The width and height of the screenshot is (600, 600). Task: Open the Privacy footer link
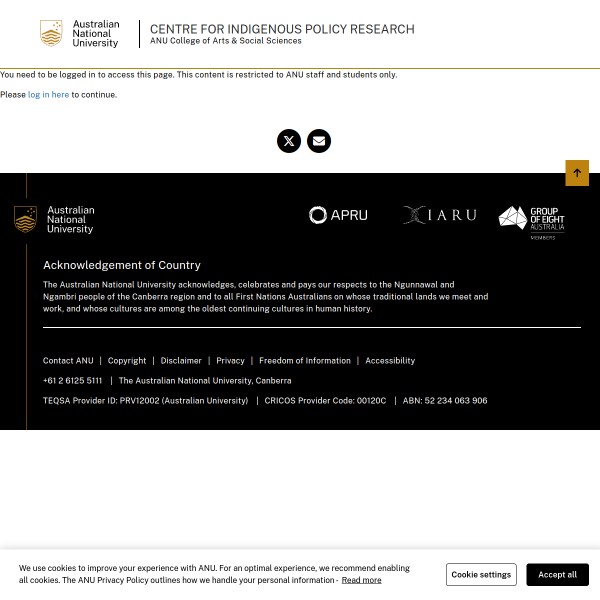coord(230,361)
